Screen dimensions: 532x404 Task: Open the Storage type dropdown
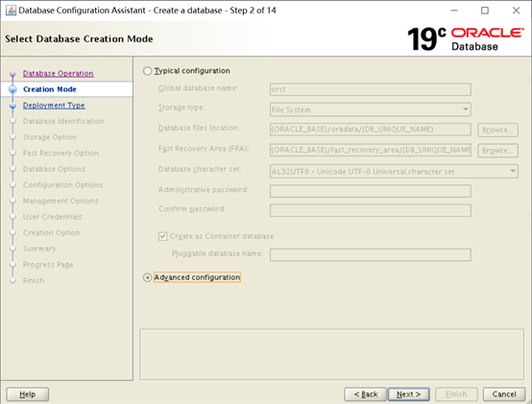coord(370,109)
